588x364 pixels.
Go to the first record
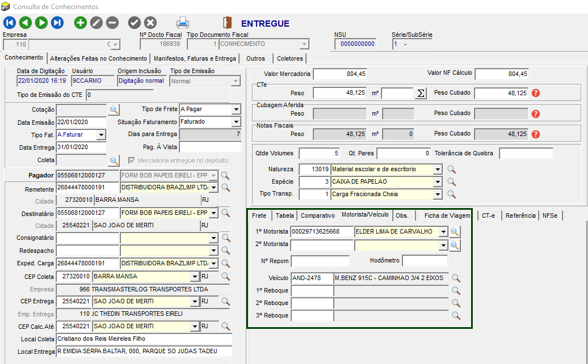point(10,23)
